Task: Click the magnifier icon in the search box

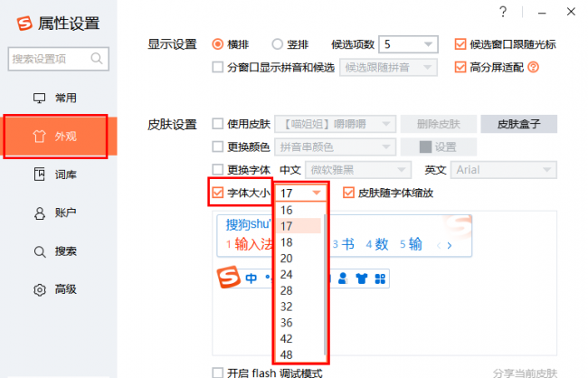Action: (97, 59)
